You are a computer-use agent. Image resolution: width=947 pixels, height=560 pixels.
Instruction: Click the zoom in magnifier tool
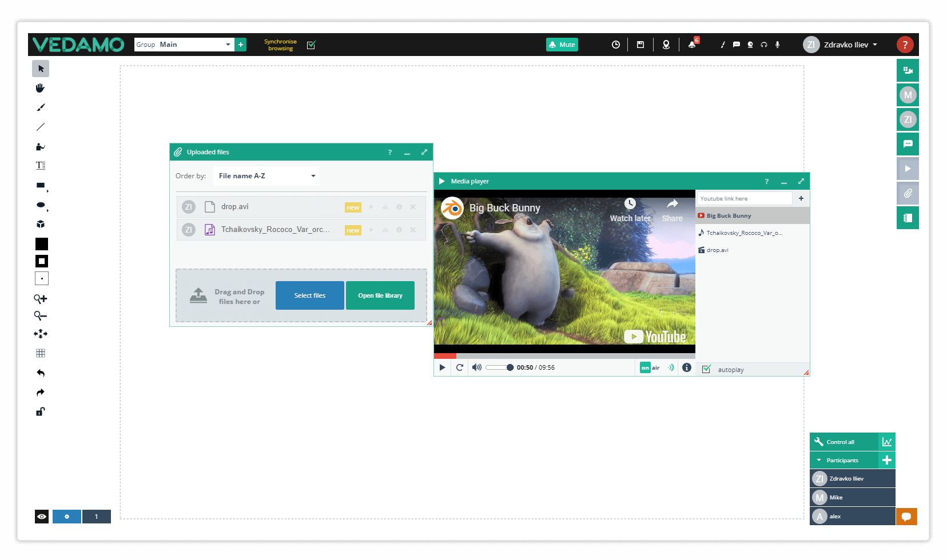click(x=41, y=298)
